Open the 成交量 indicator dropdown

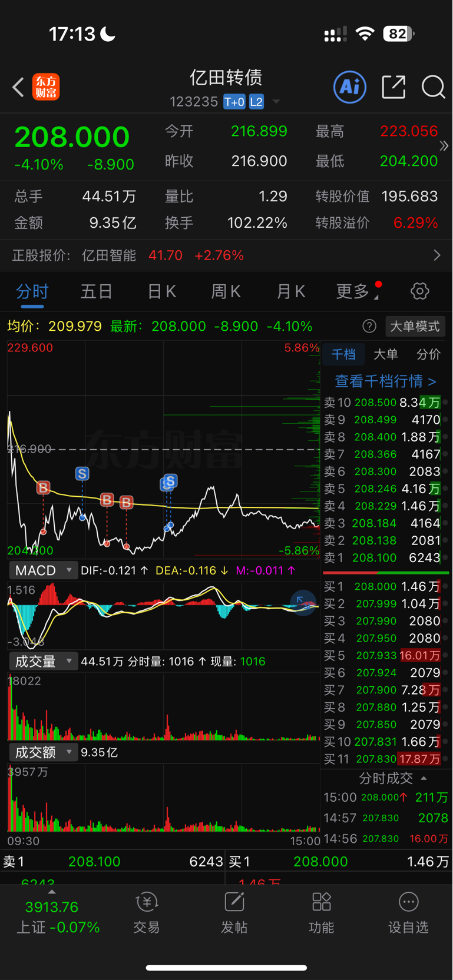tap(43, 661)
